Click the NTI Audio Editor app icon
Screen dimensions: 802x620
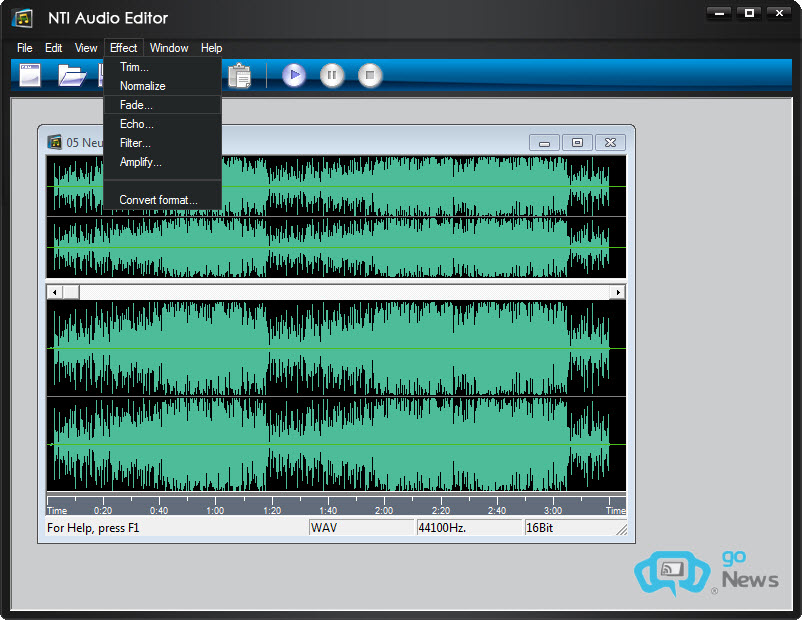[23, 18]
